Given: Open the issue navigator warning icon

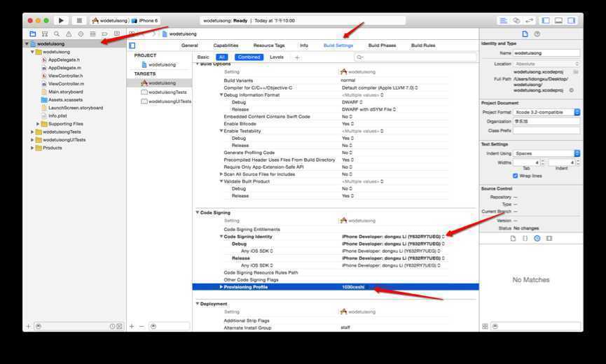Looking at the screenshot, I should click(69, 34).
